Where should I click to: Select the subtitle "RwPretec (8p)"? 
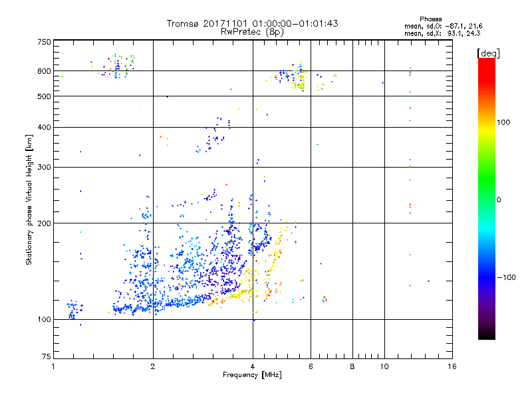tap(253, 32)
